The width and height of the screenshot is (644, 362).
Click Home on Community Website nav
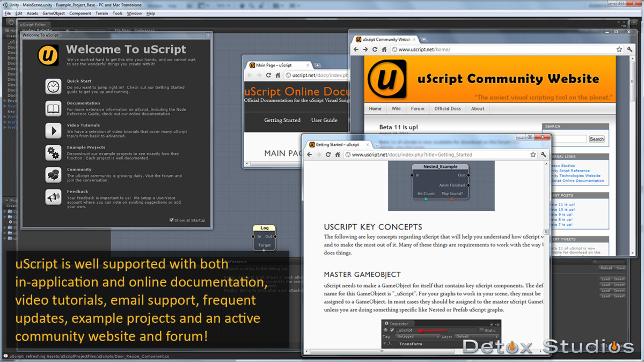click(x=375, y=108)
